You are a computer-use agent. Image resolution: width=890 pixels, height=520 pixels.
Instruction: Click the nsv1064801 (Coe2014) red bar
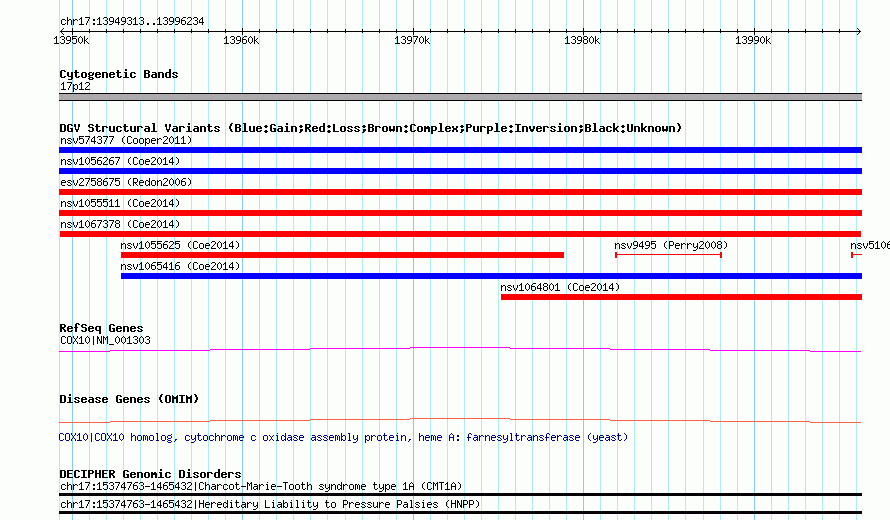(x=681, y=297)
